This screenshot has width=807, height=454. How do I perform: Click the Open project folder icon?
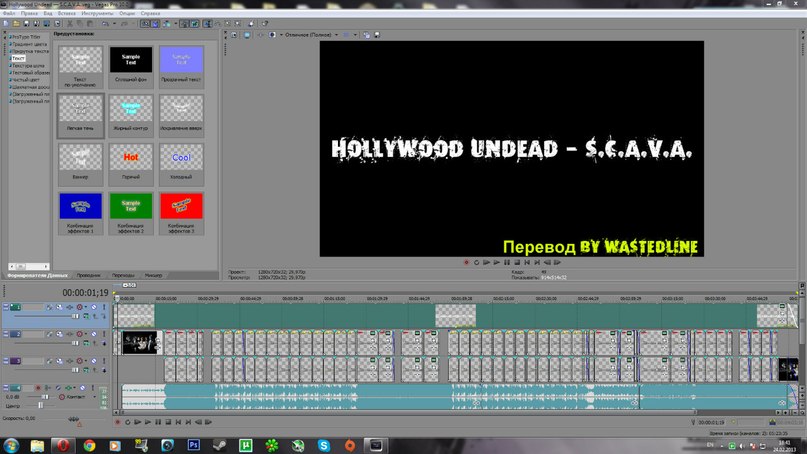point(16,24)
